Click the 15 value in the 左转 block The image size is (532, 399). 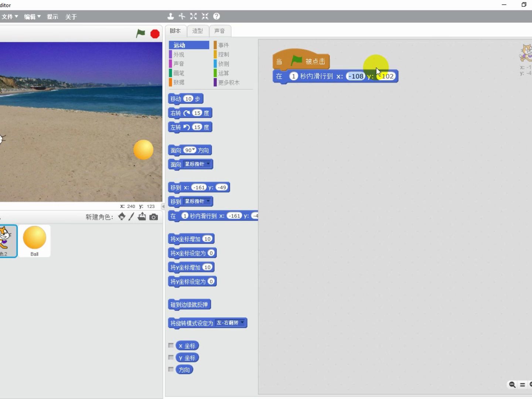tap(197, 127)
